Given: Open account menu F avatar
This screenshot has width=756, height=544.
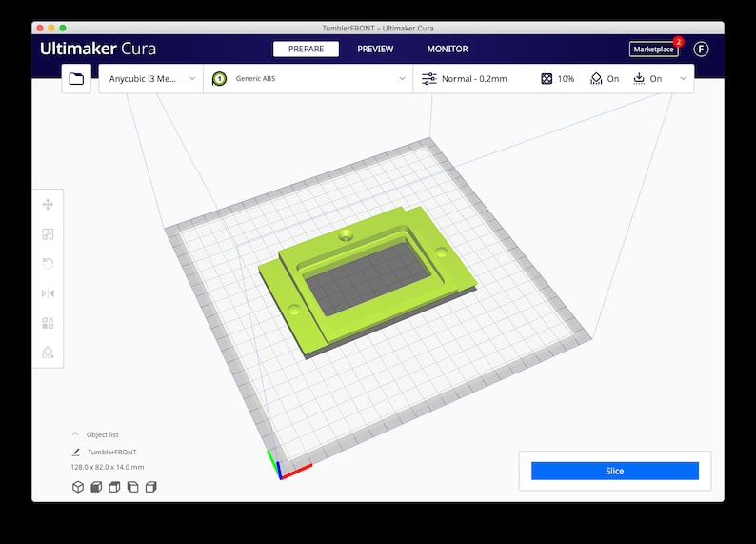Looking at the screenshot, I should tap(701, 49).
